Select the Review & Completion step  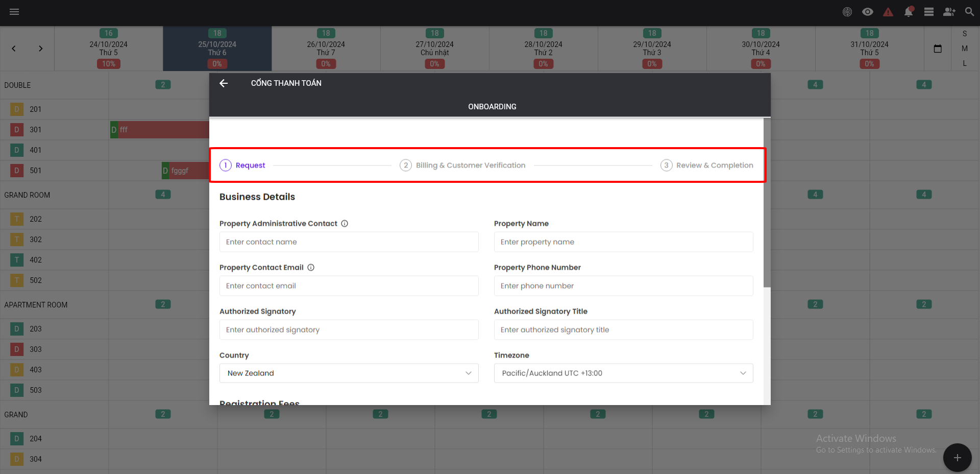point(707,165)
